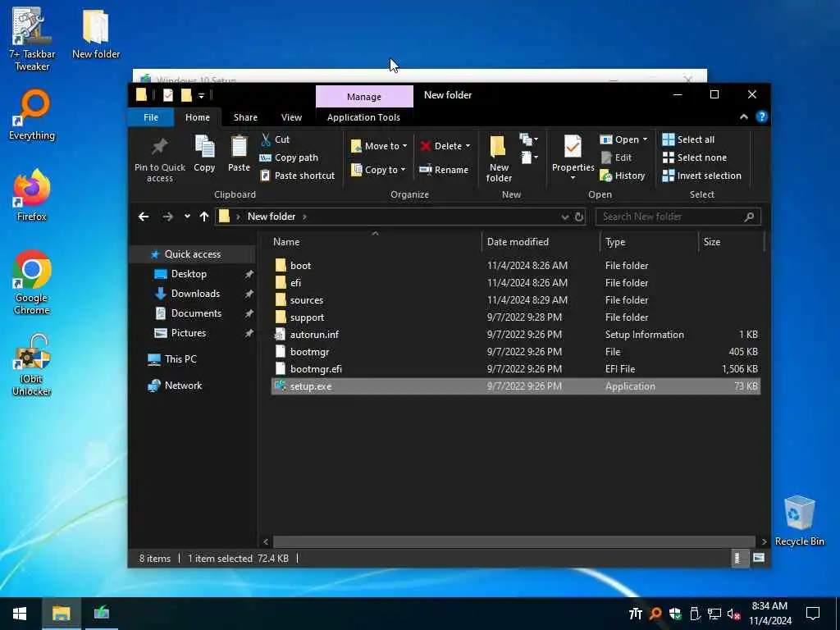Expand the Open dropdown arrow
Screen dimensions: 840x630
point(645,139)
